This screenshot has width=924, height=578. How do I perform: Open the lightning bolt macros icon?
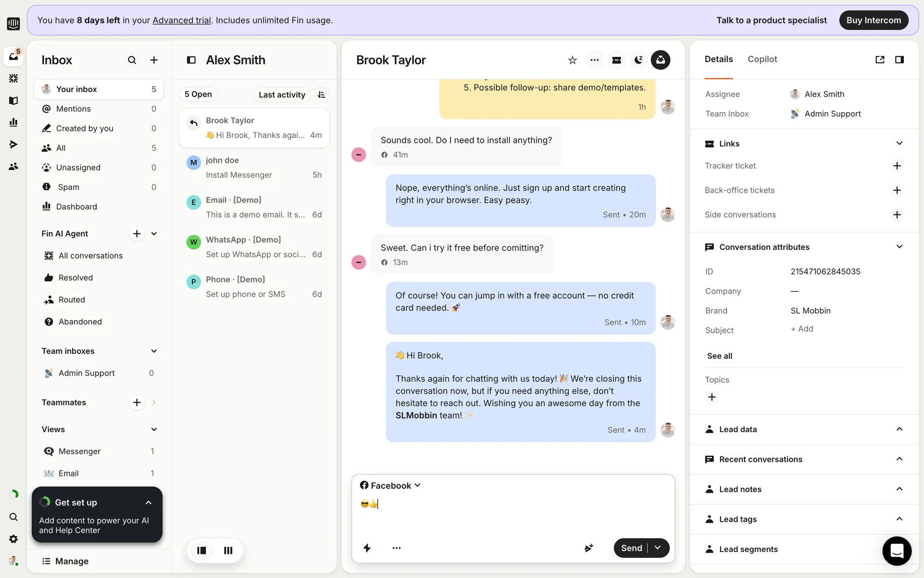click(367, 548)
